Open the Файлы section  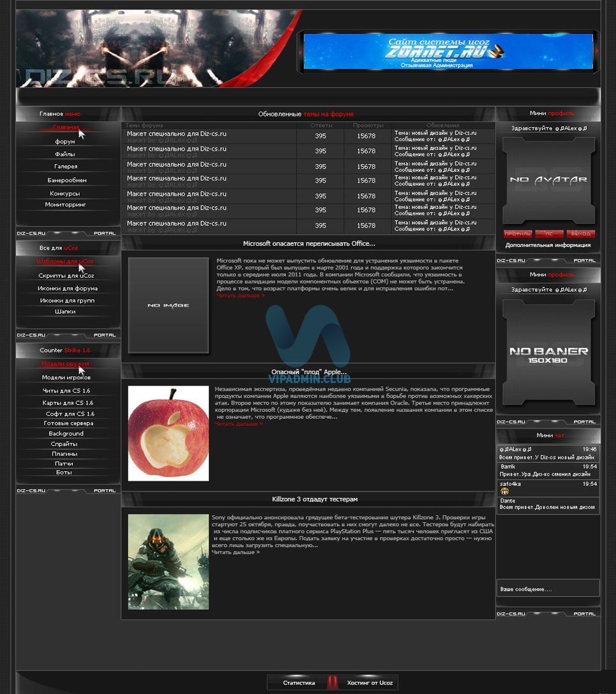[65, 154]
